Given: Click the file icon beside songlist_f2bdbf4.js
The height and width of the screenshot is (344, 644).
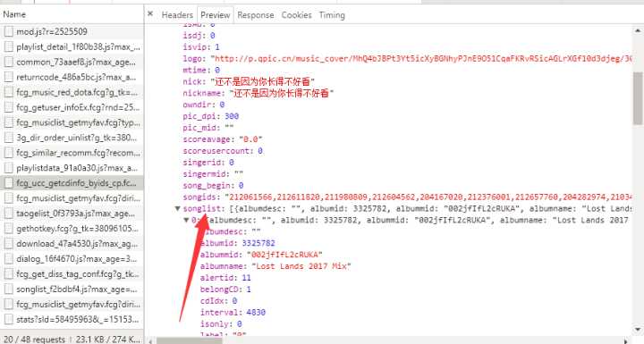Looking at the screenshot, I should (x=8, y=289).
